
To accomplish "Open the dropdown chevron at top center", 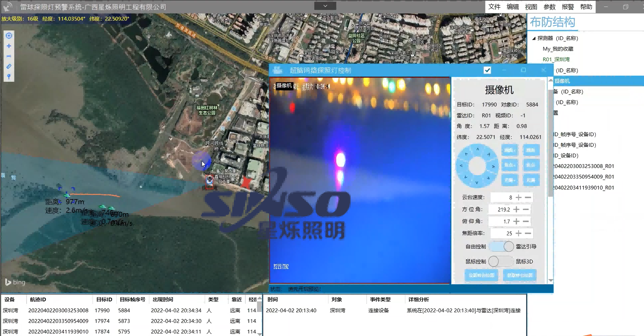I will click(325, 6).
